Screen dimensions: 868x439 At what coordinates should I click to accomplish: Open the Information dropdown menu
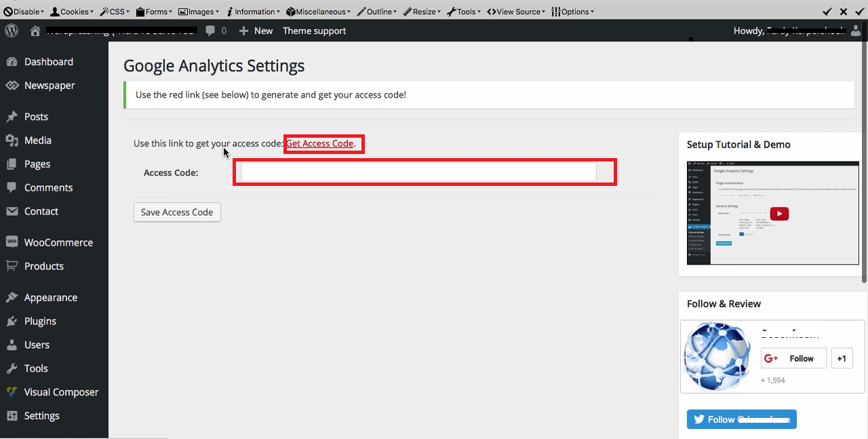click(253, 12)
